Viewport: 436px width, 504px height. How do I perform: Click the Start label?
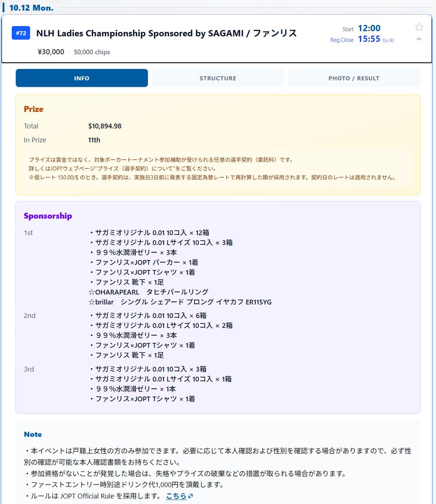pos(348,29)
